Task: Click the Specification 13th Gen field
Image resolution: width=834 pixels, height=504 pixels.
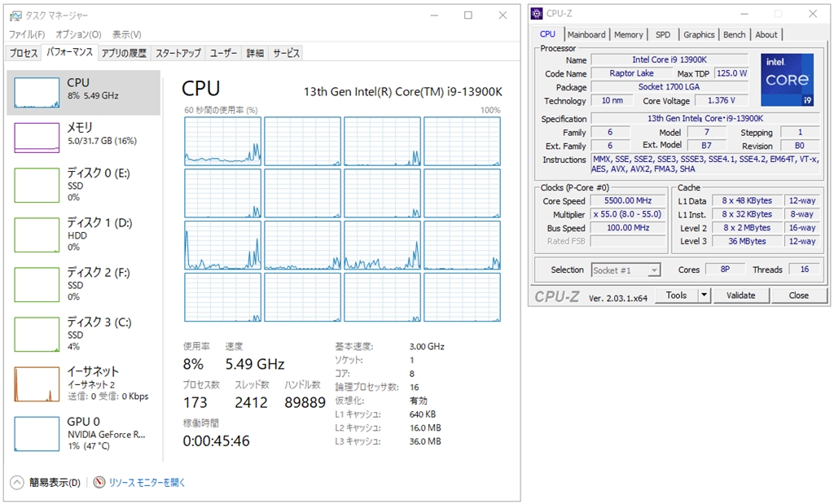Action: click(705, 119)
